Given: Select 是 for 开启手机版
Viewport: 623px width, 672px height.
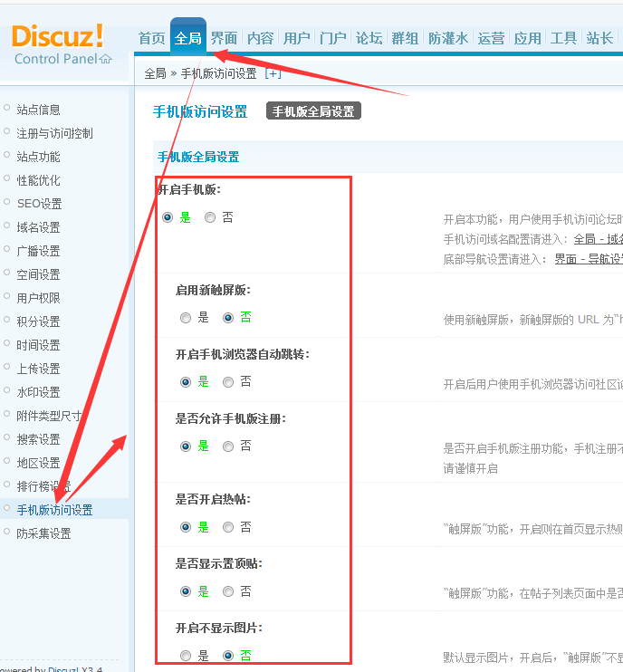Looking at the screenshot, I should pyautogui.click(x=168, y=217).
